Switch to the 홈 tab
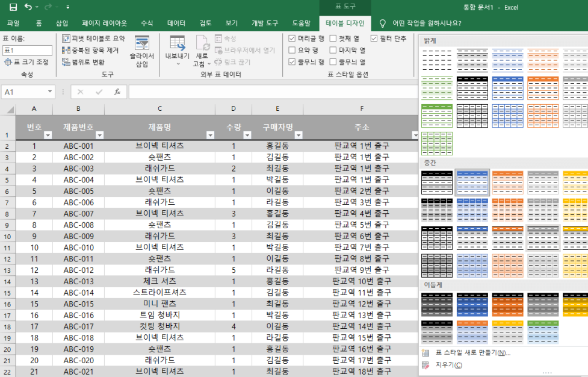Screen dimensions: 588x377 click(x=39, y=23)
